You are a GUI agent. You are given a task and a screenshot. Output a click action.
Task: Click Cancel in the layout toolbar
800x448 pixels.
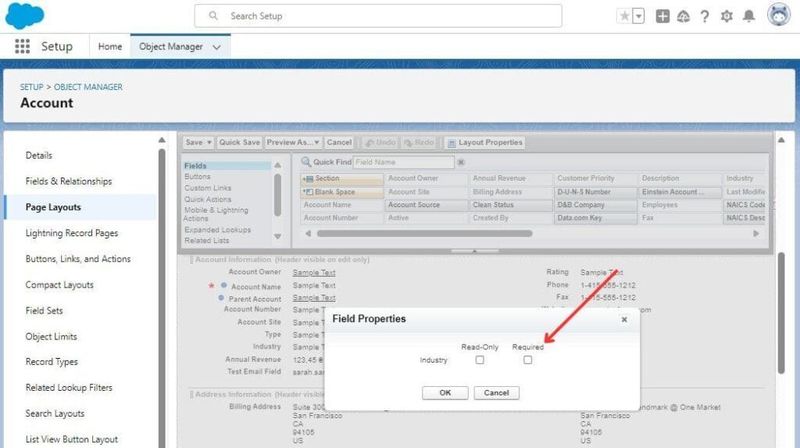coord(339,142)
